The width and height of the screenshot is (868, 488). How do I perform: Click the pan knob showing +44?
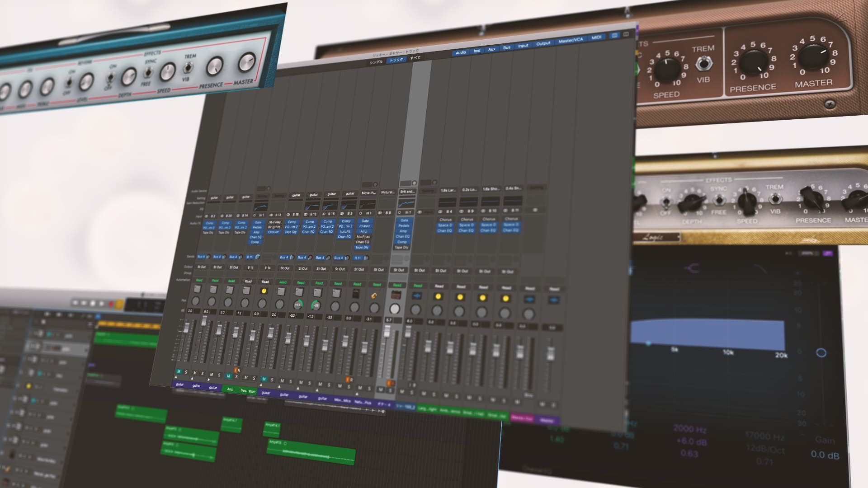(x=298, y=305)
